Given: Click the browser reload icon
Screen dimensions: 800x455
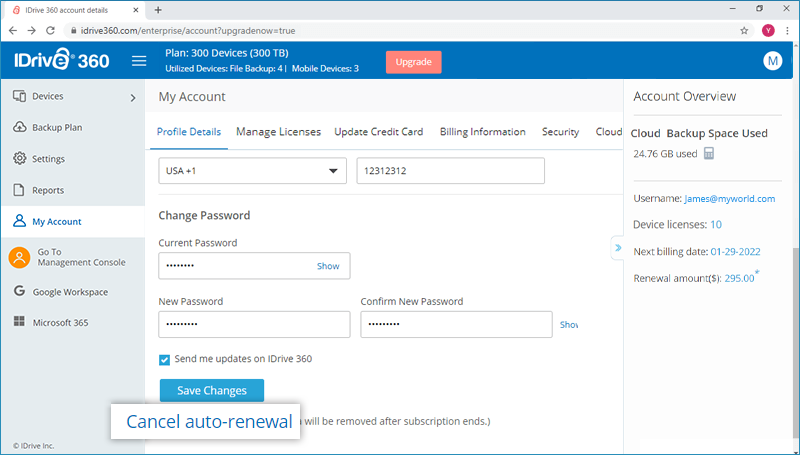Looking at the screenshot, I should click(50, 31).
